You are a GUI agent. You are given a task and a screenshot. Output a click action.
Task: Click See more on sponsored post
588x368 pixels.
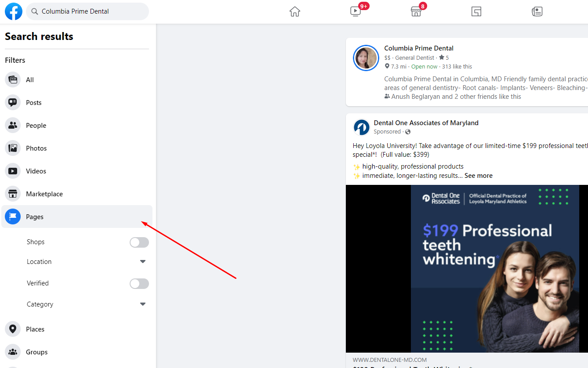[478, 176]
